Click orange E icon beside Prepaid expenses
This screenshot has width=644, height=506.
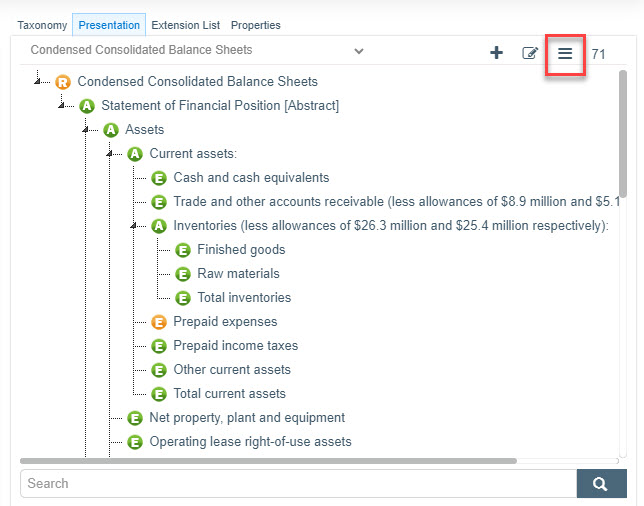click(x=159, y=322)
